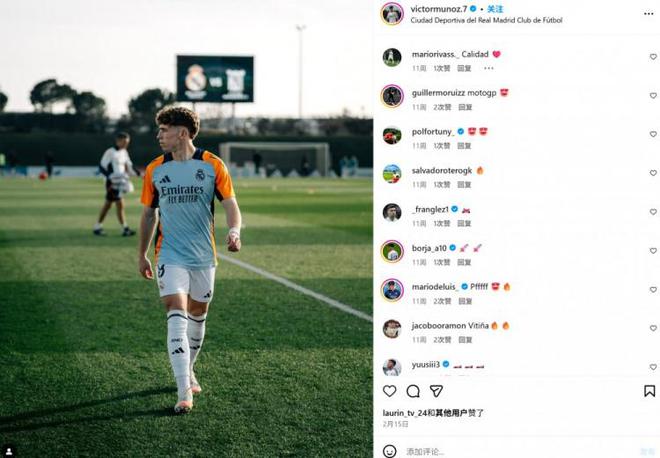Open more options on mariorivass_ comment
The height and width of the screenshot is (458, 660).
(x=489, y=68)
